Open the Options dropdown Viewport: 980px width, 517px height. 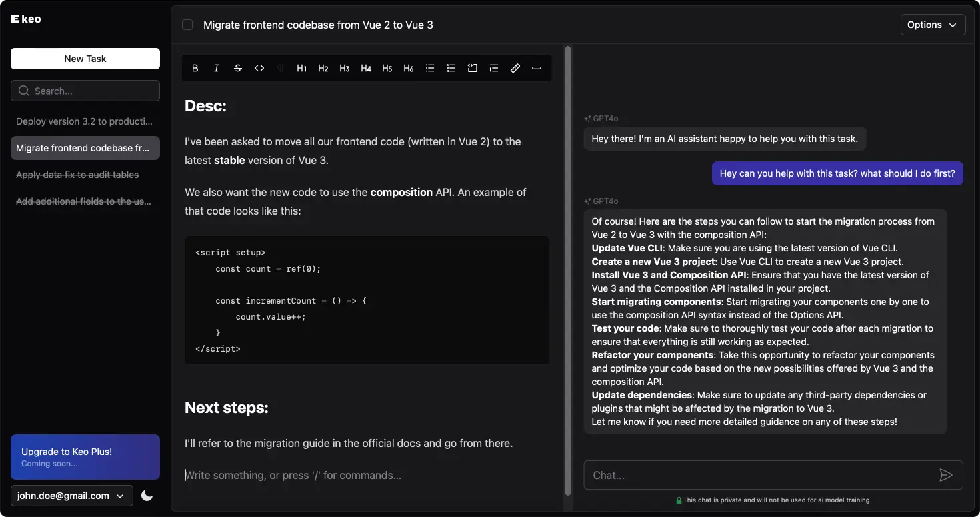tap(933, 25)
